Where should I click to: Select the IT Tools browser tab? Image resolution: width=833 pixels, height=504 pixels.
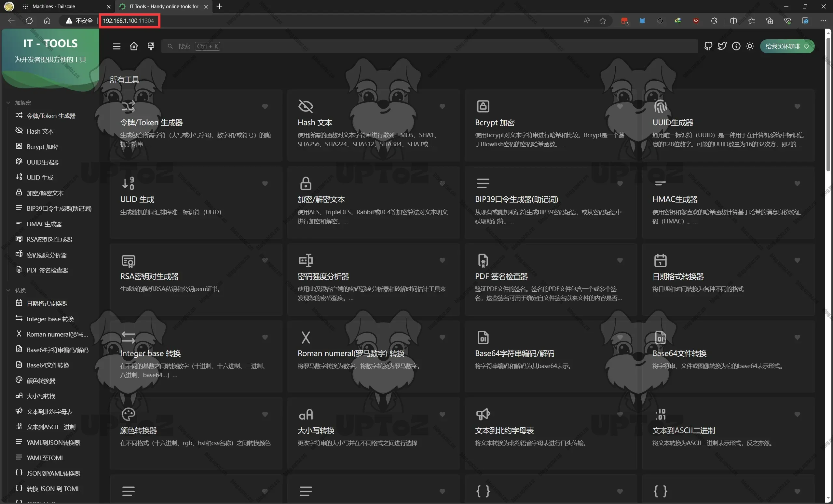coord(164,7)
